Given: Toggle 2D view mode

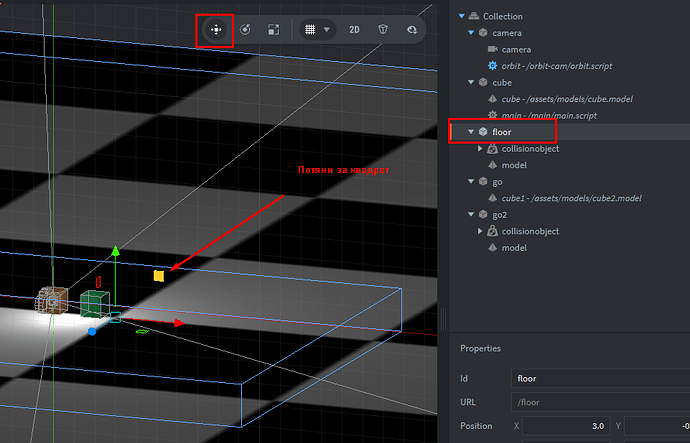Looking at the screenshot, I should [354, 30].
